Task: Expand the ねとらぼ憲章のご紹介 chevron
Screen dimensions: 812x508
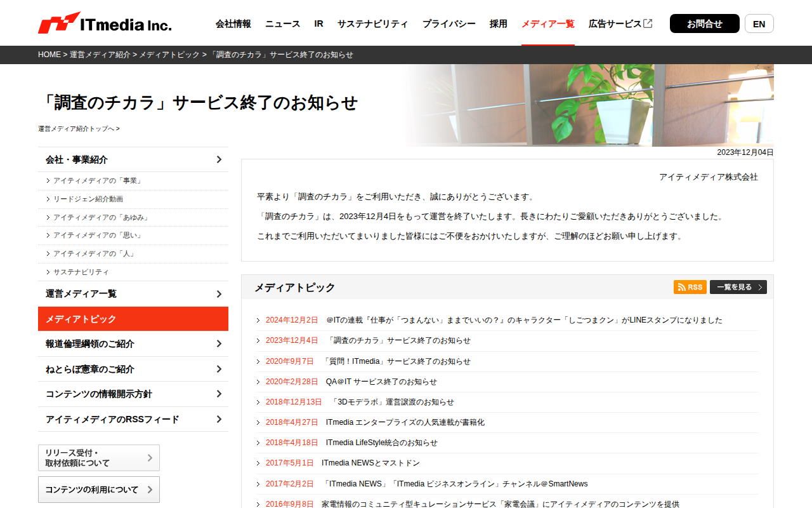Action: (x=219, y=369)
